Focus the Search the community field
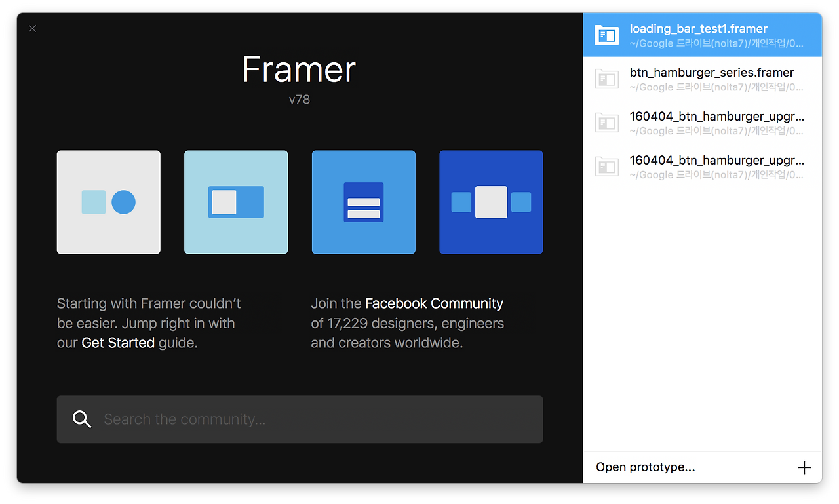This screenshot has height=504, width=839. [300, 419]
